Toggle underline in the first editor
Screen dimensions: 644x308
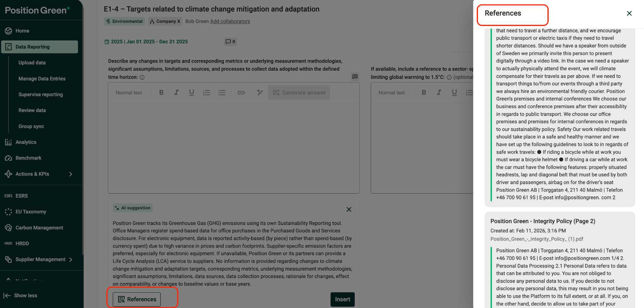point(192,92)
